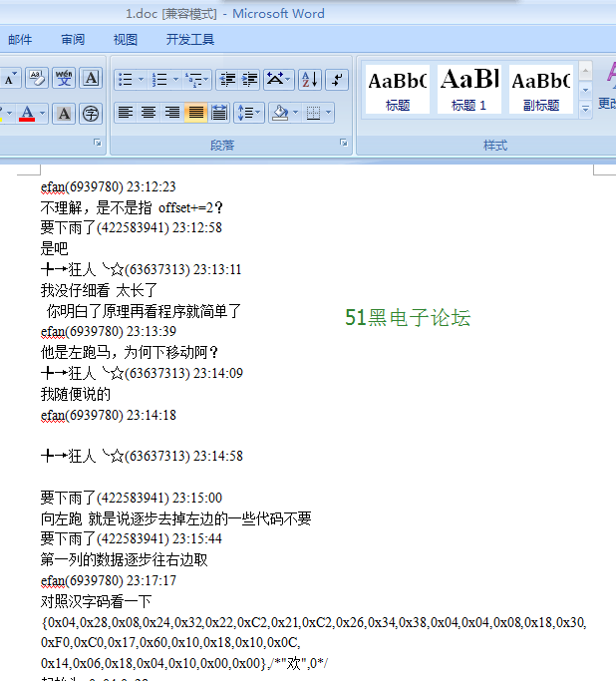Insert enclosed character (circled 字)
The height and width of the screenshot is (681, 616).
click(x=91, y=114)
